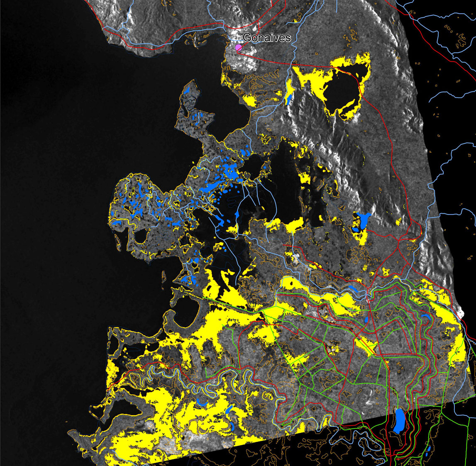Select the small blue sliver near northern river
Screen dimensions: 476x466
pos(289,98)
